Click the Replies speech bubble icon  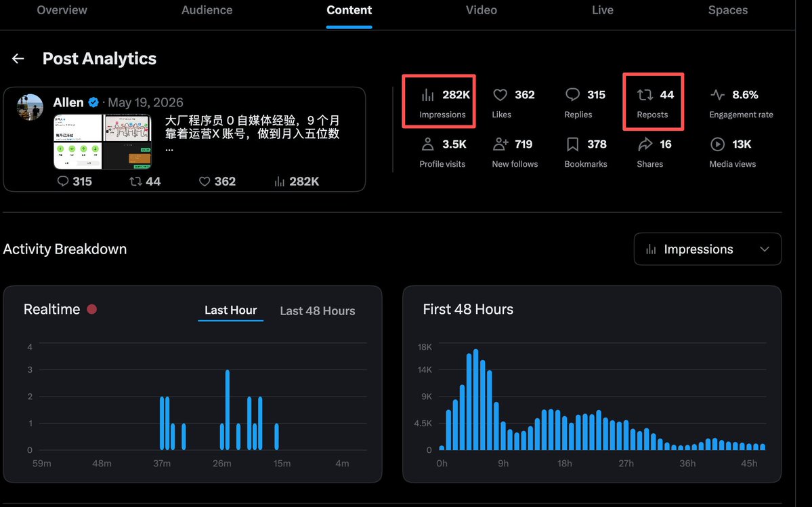[572, 94]
